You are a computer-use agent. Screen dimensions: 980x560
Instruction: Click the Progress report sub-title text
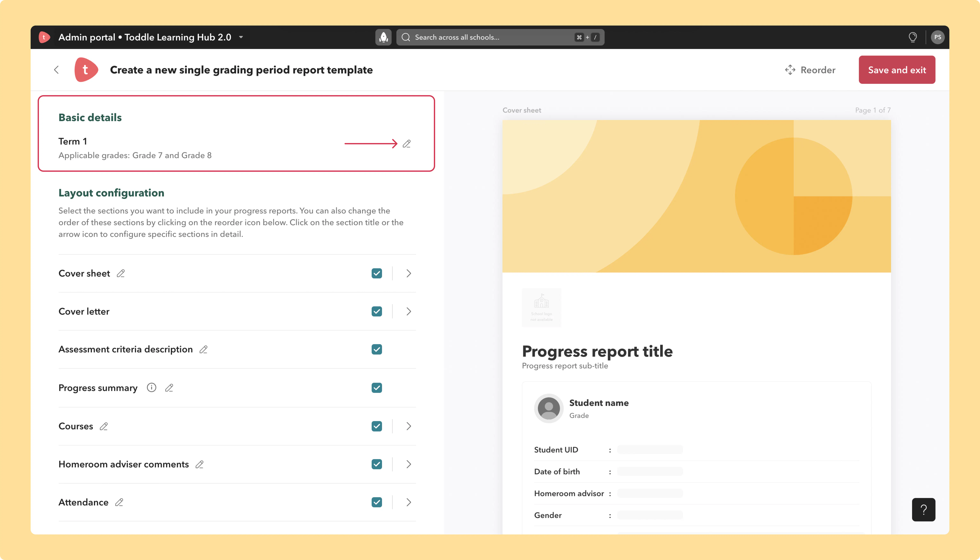click(x=565, y=366)
